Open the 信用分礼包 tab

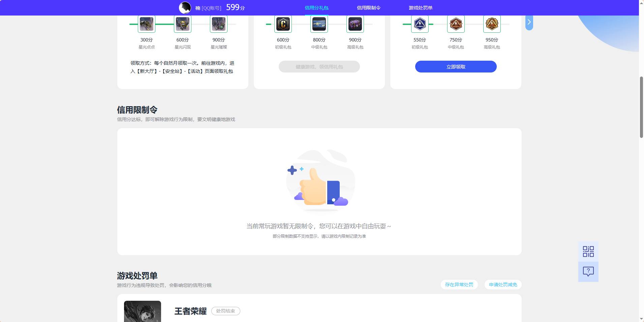point(316,7)
